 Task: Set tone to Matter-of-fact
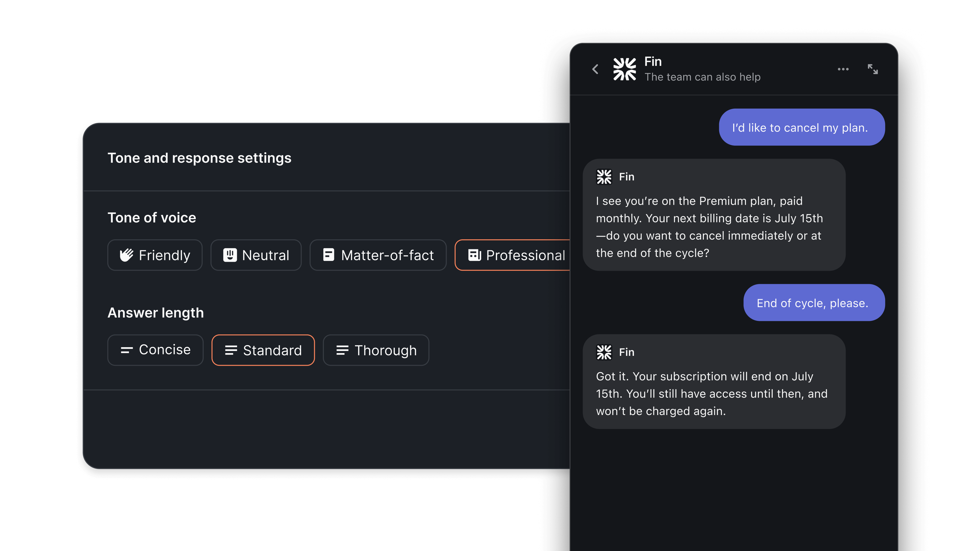[378, 255]
